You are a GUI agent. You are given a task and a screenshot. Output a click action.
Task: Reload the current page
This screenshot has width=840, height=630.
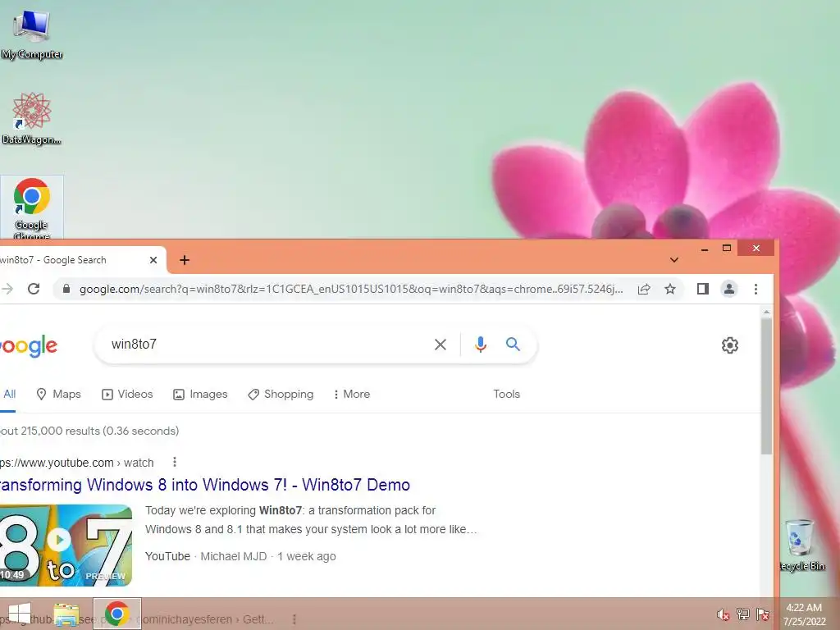pos(34,290)
